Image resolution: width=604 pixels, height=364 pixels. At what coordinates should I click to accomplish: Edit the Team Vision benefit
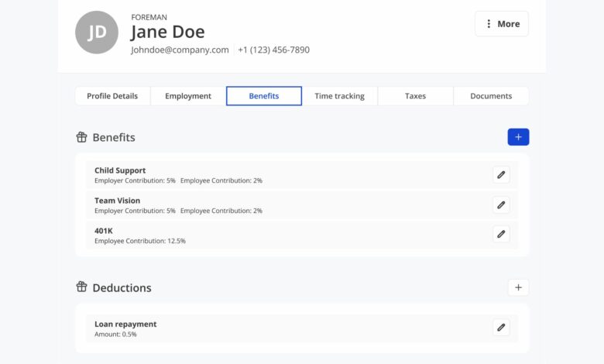click(x=501, y=205)
